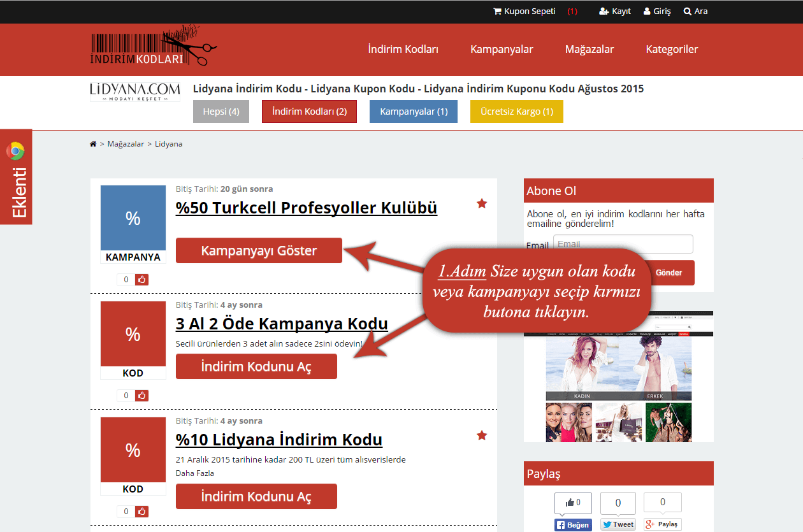Screen dimensions: 803x532
Task: Like the 3 Al 2 Öde code thumbs-up
Action: tap(142, 395)
